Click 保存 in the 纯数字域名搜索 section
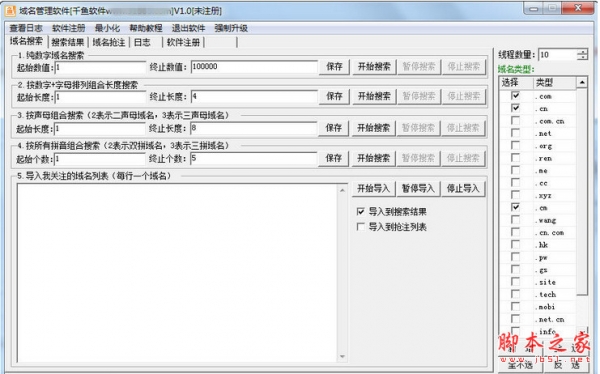This screenshot has height=374, width=600. [334, 67]
